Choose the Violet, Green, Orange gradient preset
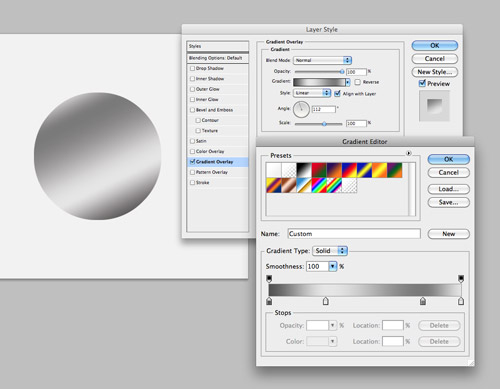Image resolution: width=500 pixels, height=389 pixels. 395,170
